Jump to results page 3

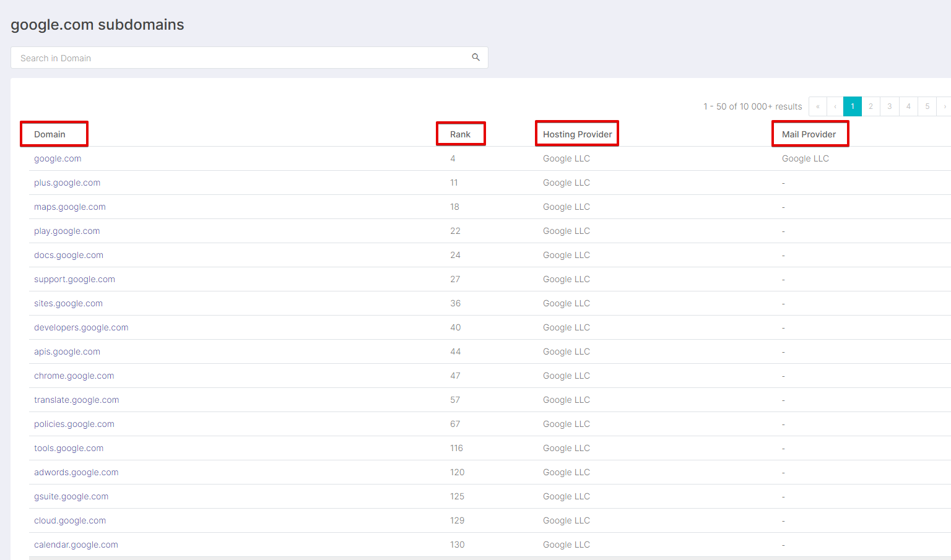coord(890,106)
